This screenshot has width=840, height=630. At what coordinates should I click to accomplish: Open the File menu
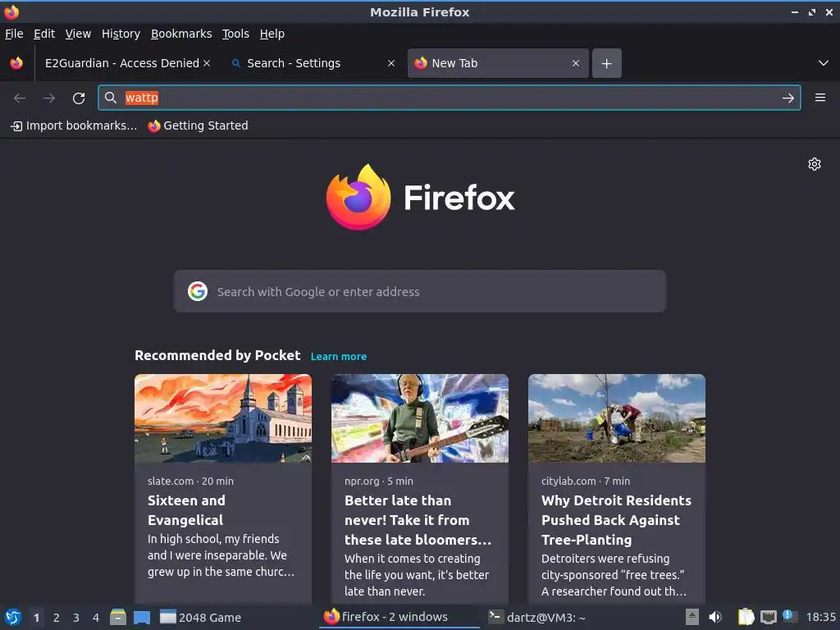pyautogui.click(x=14, y=34)
